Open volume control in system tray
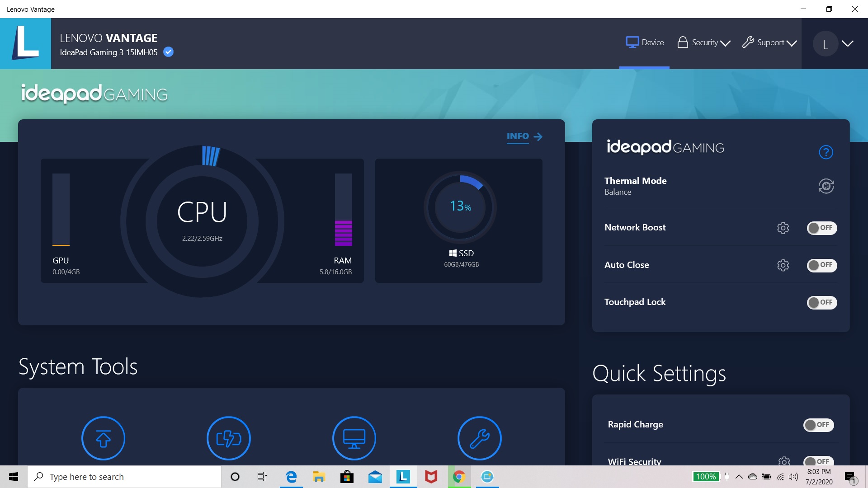 pos(793,477)
